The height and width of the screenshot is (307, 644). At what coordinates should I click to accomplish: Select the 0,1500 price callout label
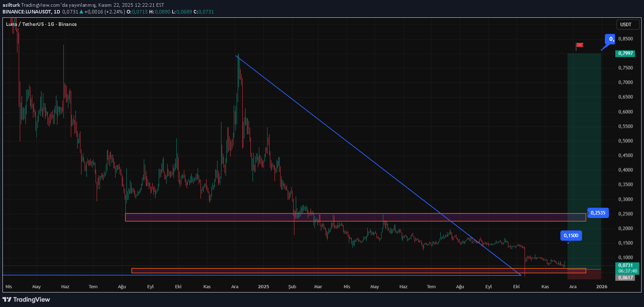(571, 235)
